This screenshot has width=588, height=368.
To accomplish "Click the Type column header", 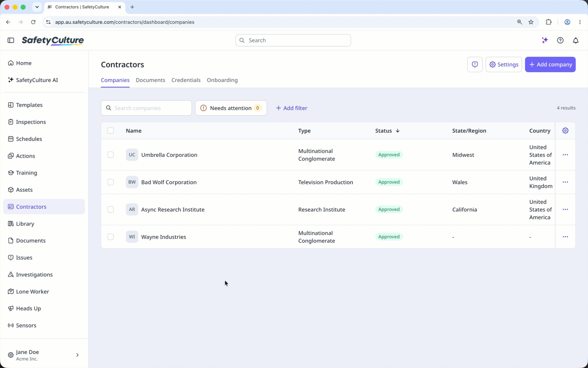I will click(304, 131).
